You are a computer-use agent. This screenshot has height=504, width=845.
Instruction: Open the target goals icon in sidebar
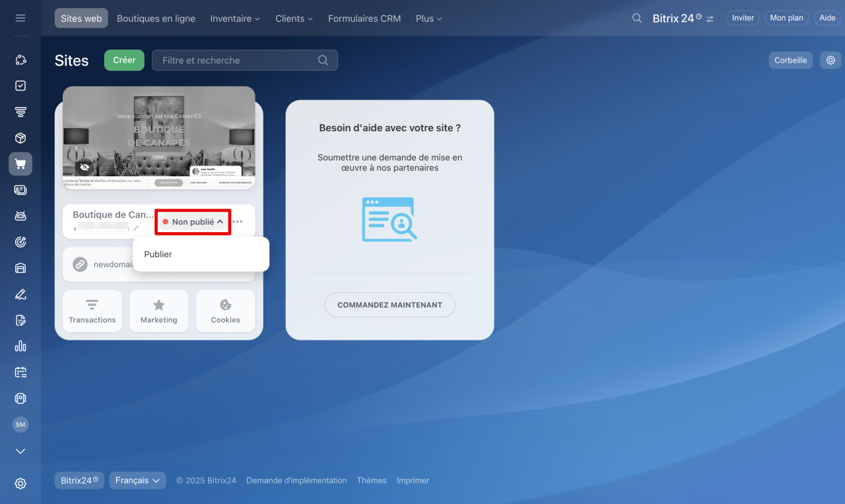pos(20,242)
